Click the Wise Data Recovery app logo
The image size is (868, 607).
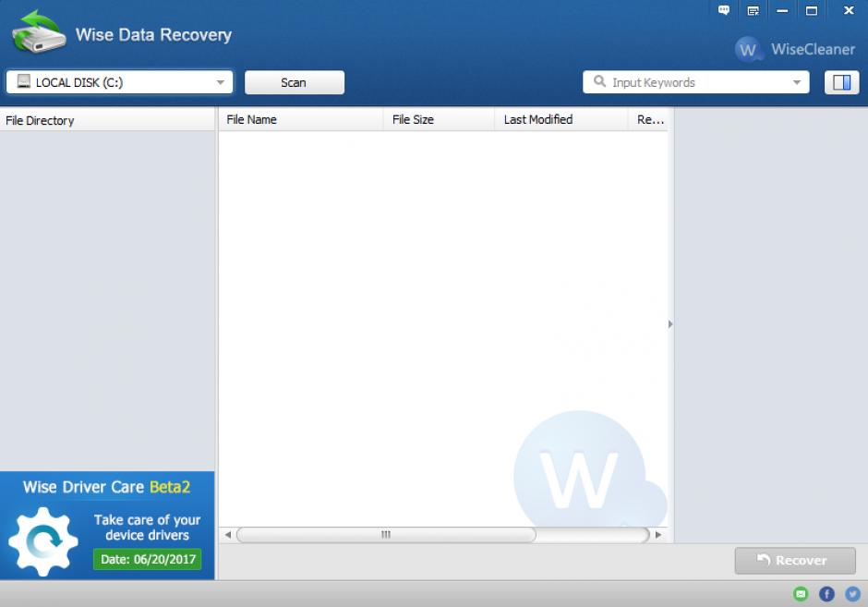coord(39,32)
